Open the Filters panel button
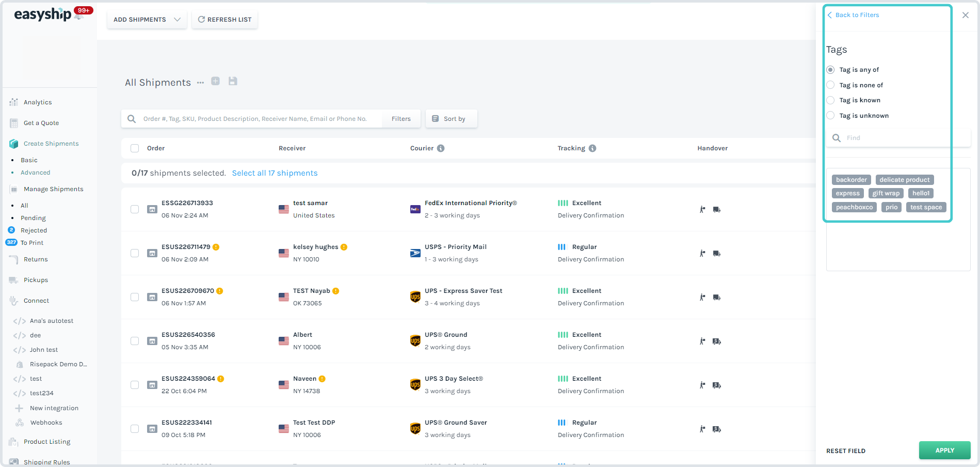This screenshot has width=980, height=467. tap(401, 119)
